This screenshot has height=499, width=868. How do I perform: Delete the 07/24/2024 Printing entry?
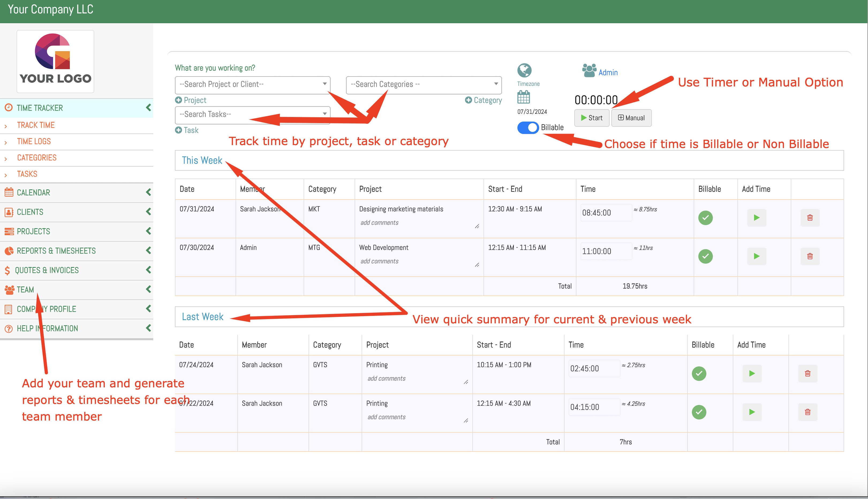click(807, 373)
